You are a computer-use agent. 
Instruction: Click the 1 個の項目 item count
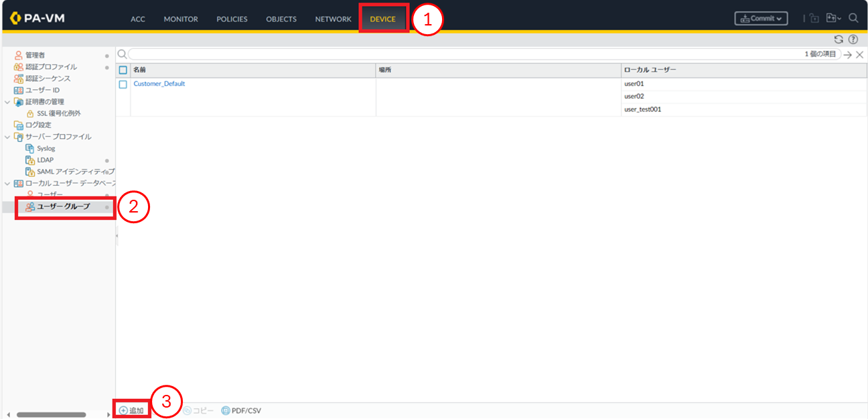click(820, 54)
